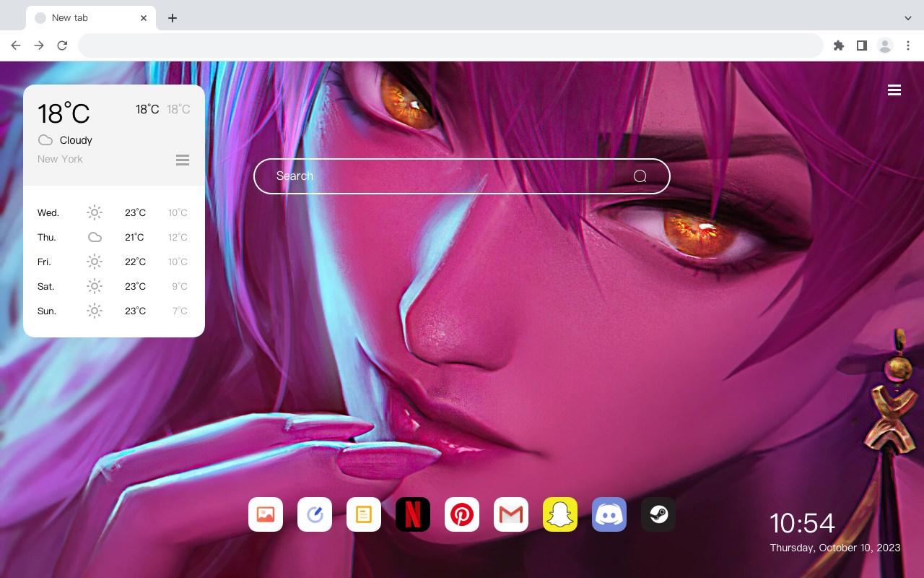Click the search magnifier icon
The image size is (924, 578).
tap(640, 176)
